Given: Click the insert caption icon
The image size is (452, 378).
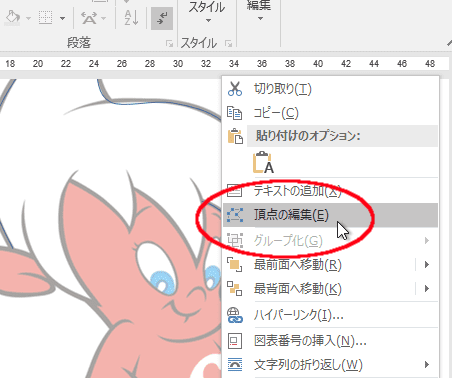Looking at the screenshot, I should [x=234, y=341].
